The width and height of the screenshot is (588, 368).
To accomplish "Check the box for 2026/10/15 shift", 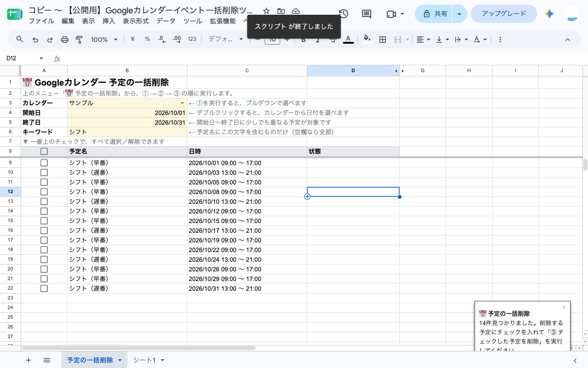I will click(44, 221).
